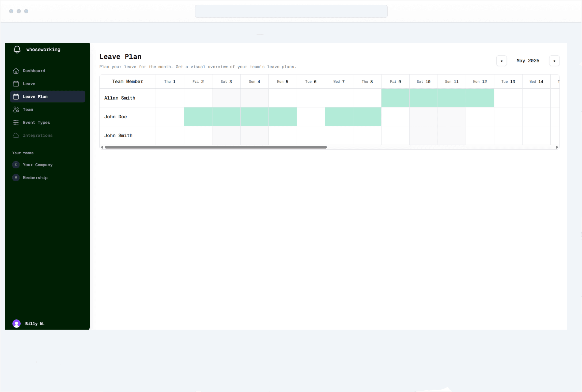582x392 pixels.
Task: Click the Event Types sliders icon
Action: click(x=16, y=122)
